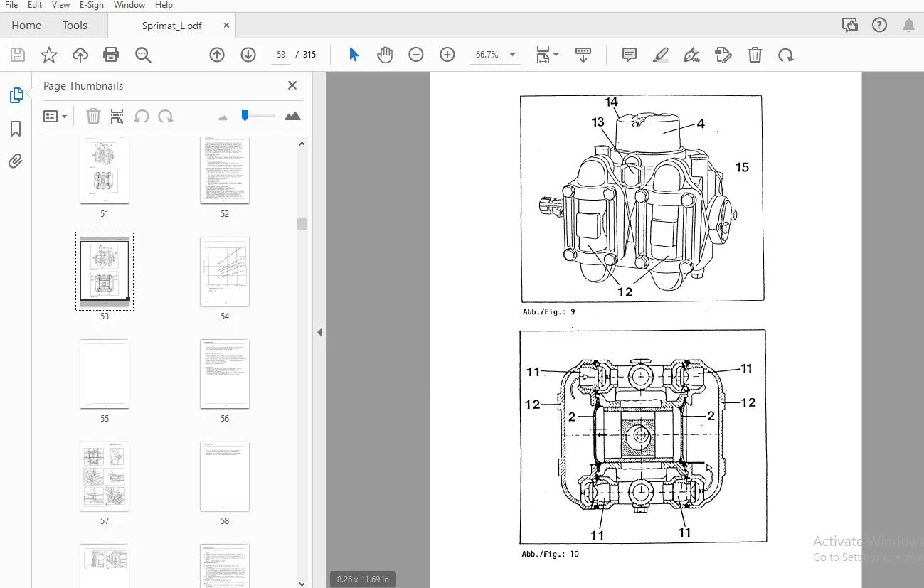Open the Edit menu

(x=35, y=5)
